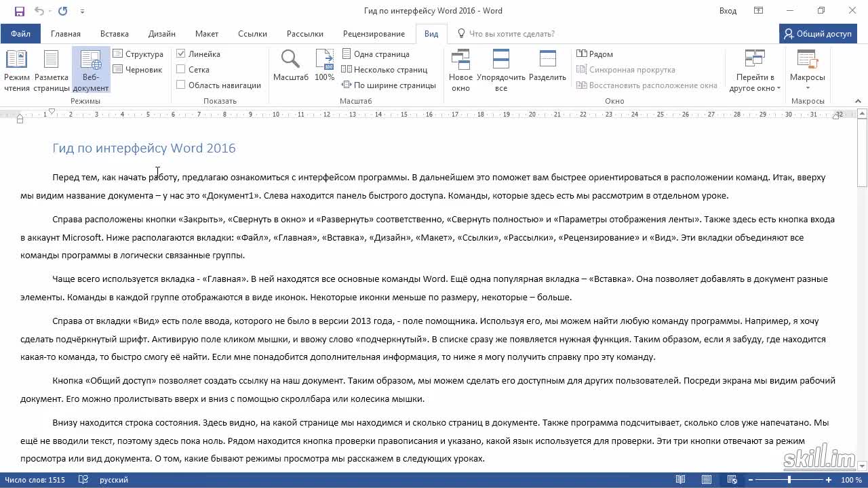Screen dimensions: 868x488
Task: Click the 100 % zoom level
Action: [x=852, y=480]
